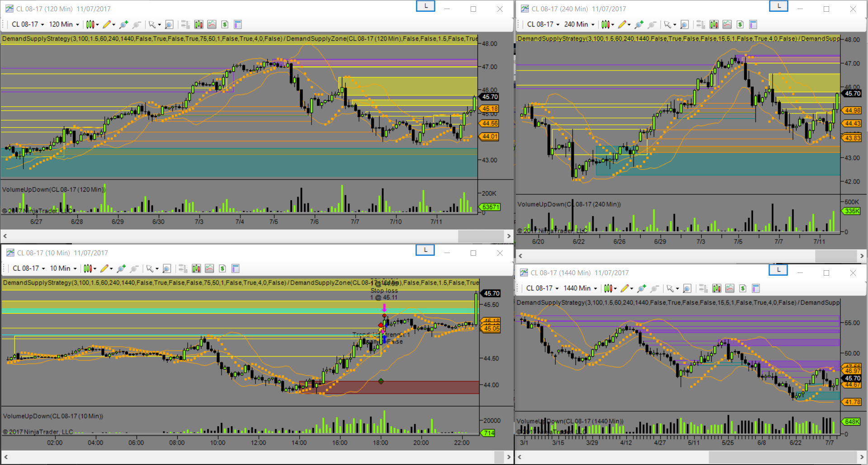868x465 pixels.
Task: Open chart style menu in 120 Min window
Action: pyautogui.click(x=92, y=24)
